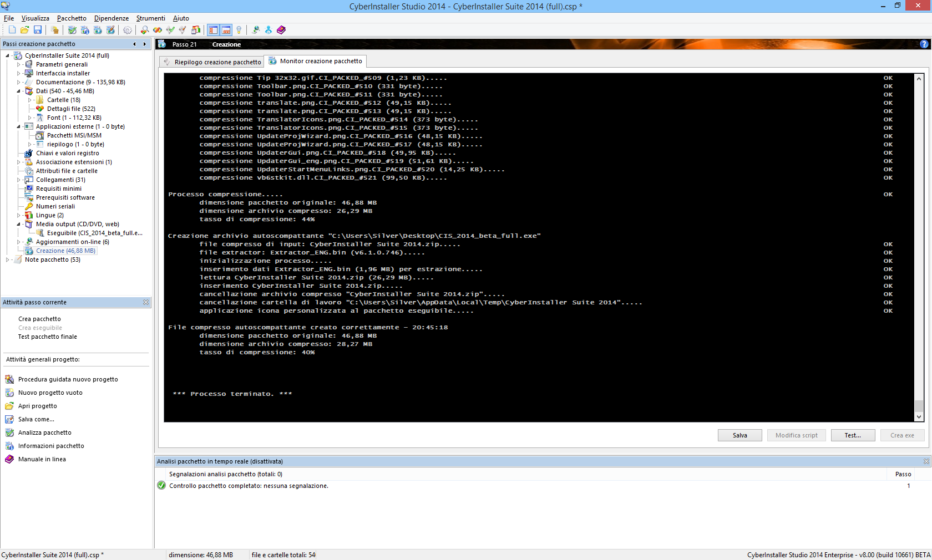This screenshot has width=932, height=560.
Task: Click the online updates globe toolbar icon
Action: pos(256,30)
